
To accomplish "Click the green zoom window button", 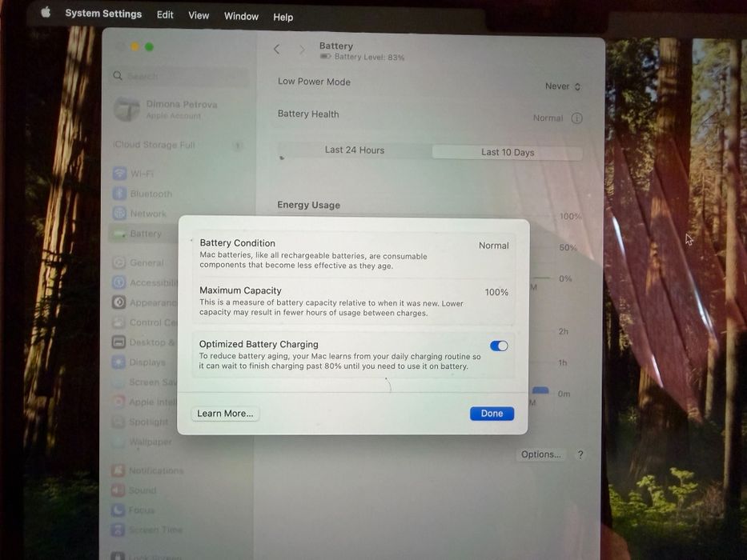I will coord(149,46).
